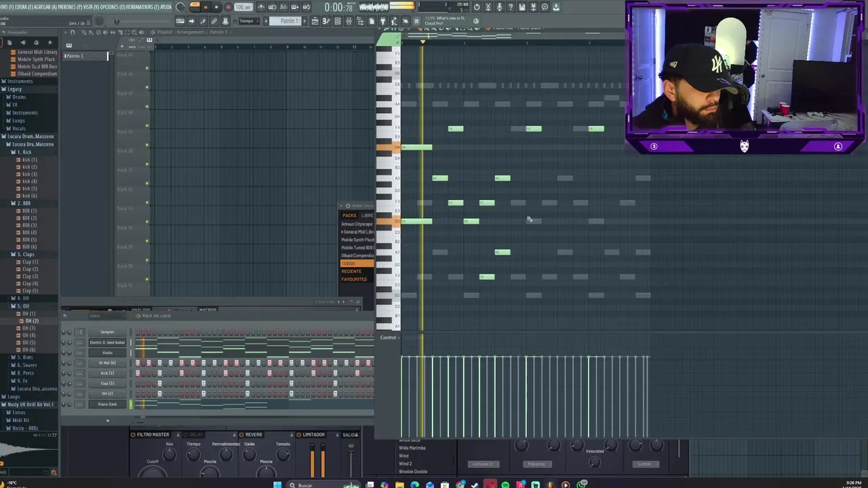Collapse the 1. Kick folder
This screenshot has height=488, width=868.
[23, 152]
